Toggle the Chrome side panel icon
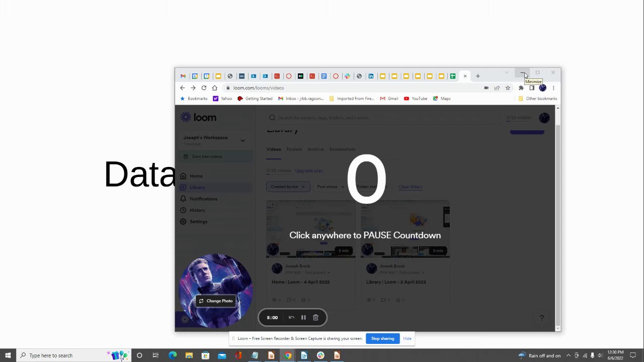Viewport: 644px width, 362px height. tap(532, 88)
